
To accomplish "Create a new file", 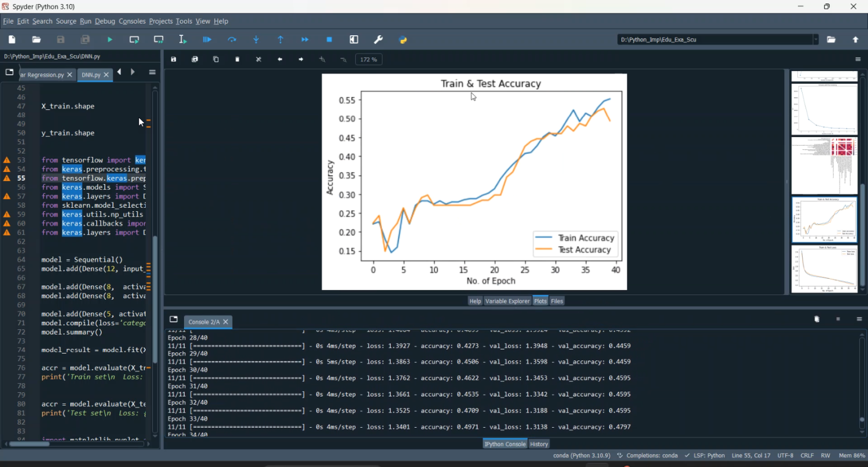I will [x=11, y=39].
